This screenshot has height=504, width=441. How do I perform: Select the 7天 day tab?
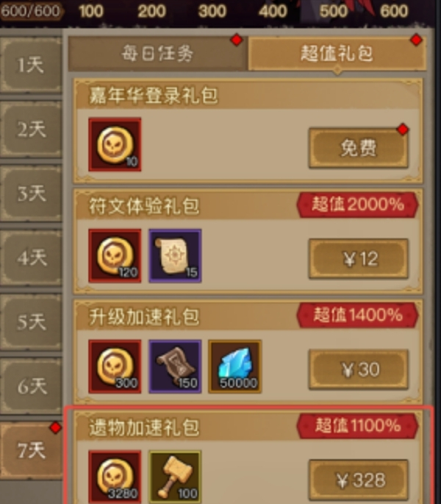31,450
